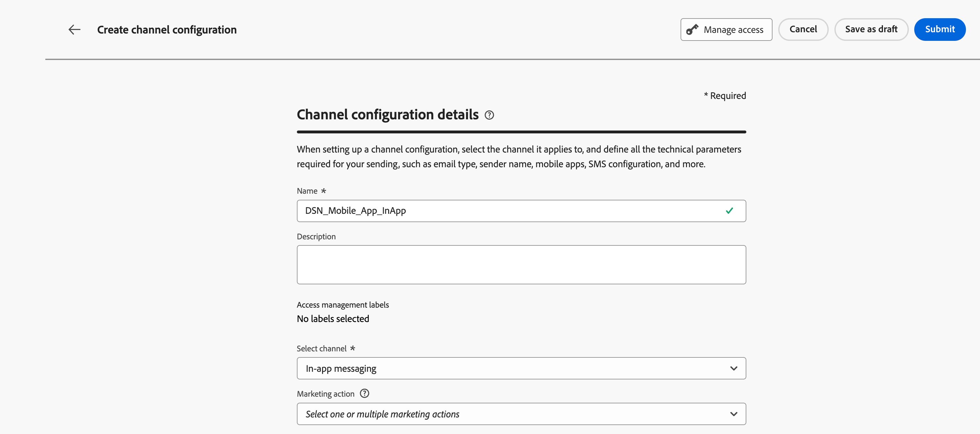The height and width of the screenshot is (434, 980).
Task: Save configuration as draft
Action: click(871, 29)
